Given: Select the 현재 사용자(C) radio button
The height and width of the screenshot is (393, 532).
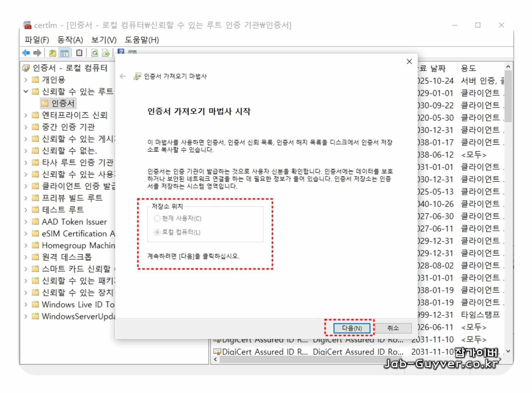Looking at the screenshot, I should pyautogui.click(x=157, y=219).
